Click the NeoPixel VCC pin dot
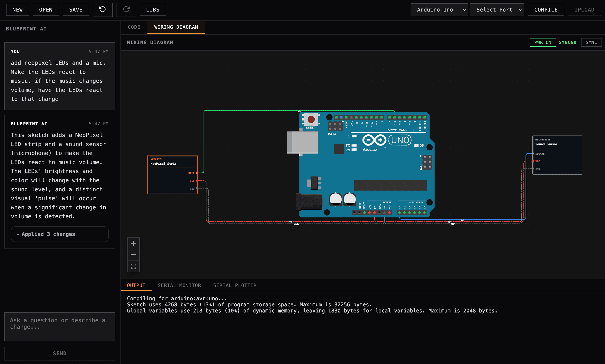Image resolution: width=605 pixels, height=364 pixels. 197,181
